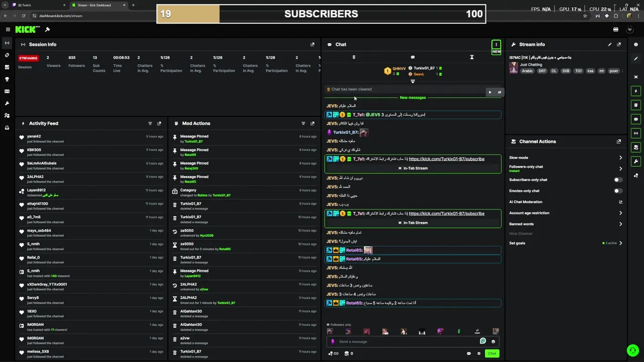644x362 pixels.
Task: Click the red STREAMING status badge
Action: [28, 58]
